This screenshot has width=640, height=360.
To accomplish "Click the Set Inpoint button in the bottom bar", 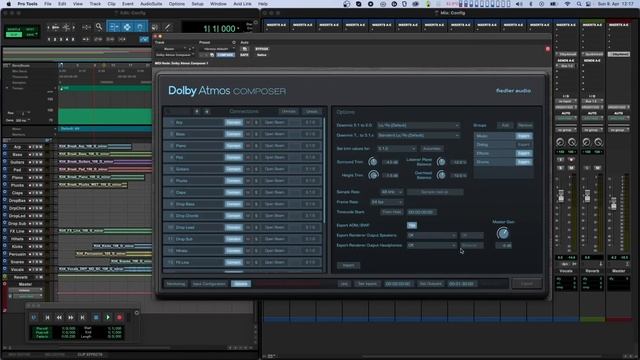I will (x=367, y=284).
